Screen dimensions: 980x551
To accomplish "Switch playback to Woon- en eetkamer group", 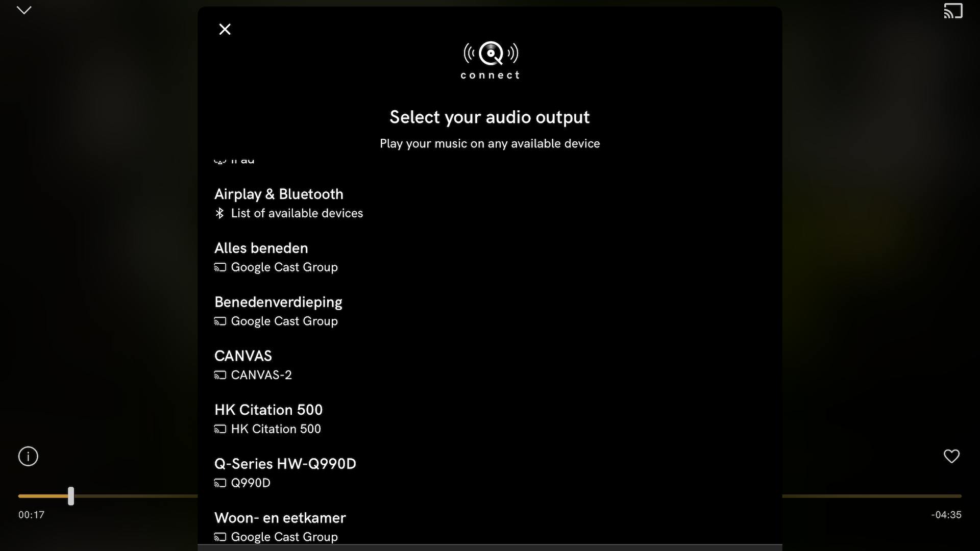I will 280,517.
